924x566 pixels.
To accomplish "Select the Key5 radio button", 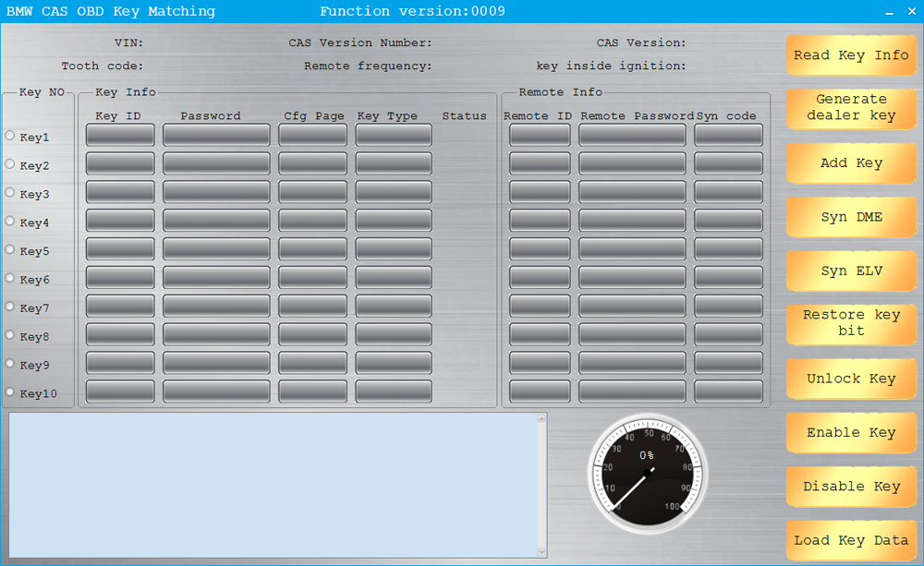I will click(x=10, y=249).
